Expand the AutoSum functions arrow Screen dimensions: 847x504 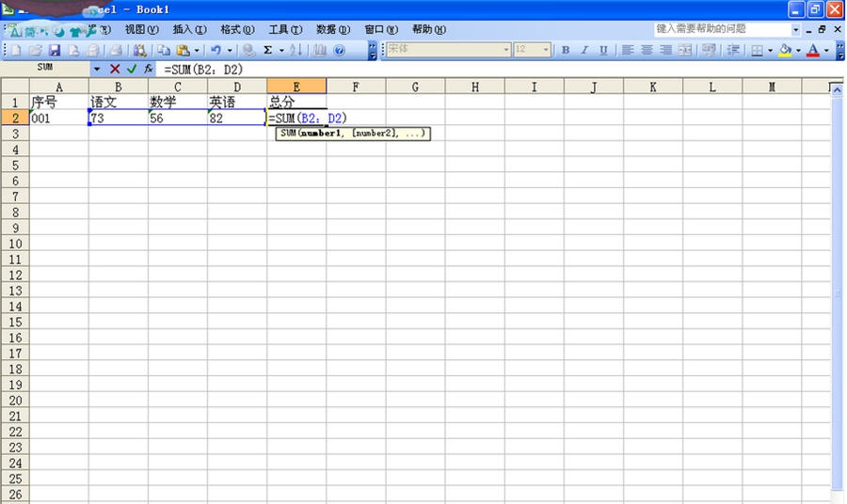point(281,50)
